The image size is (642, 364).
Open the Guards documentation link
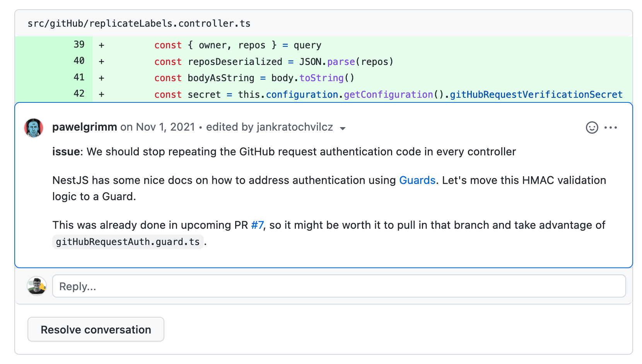417,180
